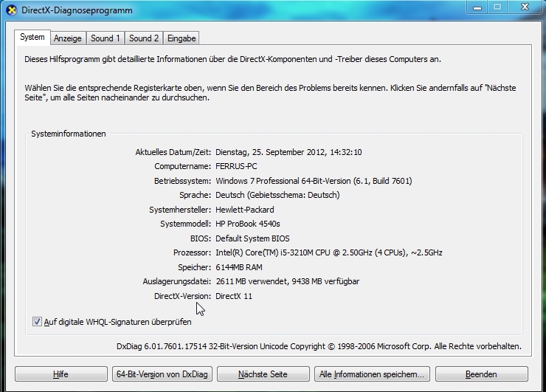Viewport: 546px width, 392px height.
Task: Click the DxDiag 6.01.7601.17514 copyright line
Action: point(319,346)
